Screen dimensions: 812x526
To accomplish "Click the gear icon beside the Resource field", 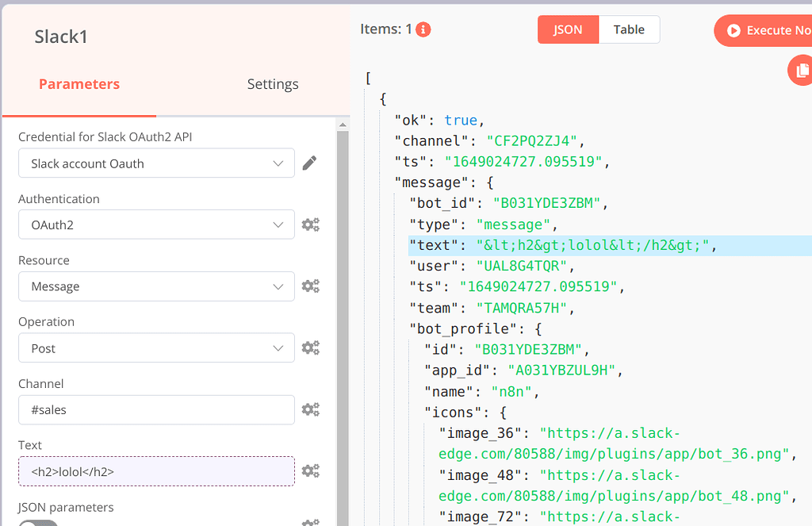I will click(x=311, y=286).
